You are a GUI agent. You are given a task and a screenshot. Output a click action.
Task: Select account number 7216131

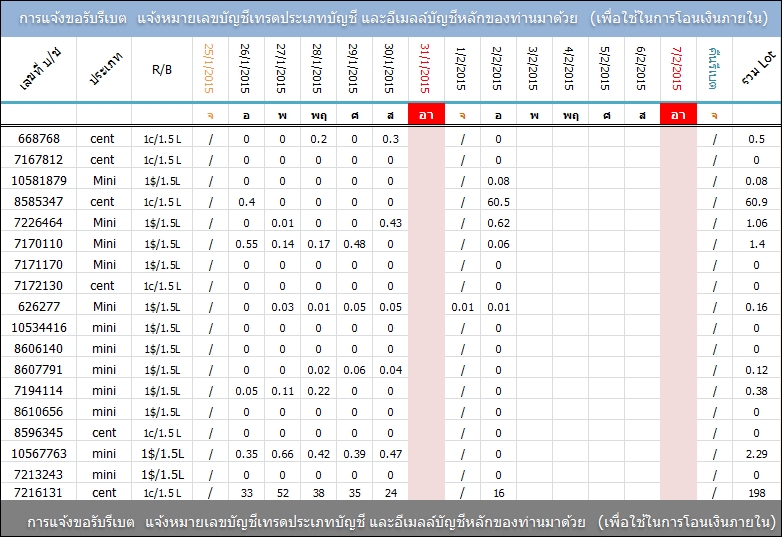(x=39, y=493)
